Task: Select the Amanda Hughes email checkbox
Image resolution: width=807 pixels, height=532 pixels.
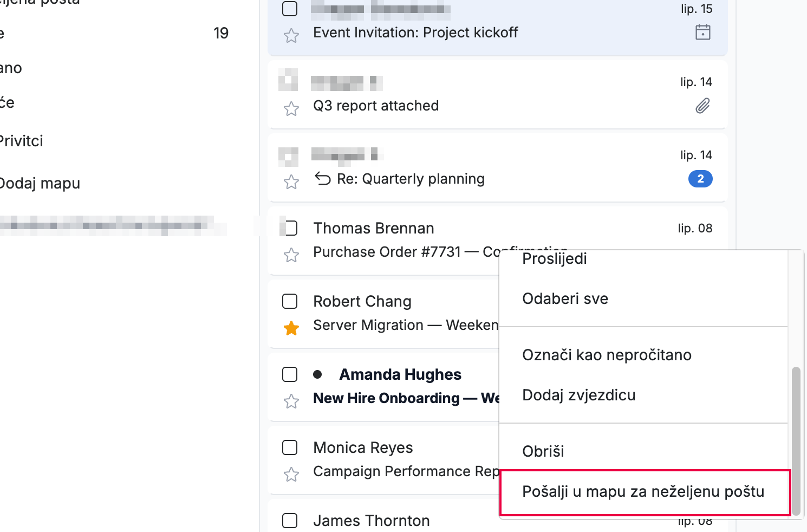Action: [x=290, y=374]
